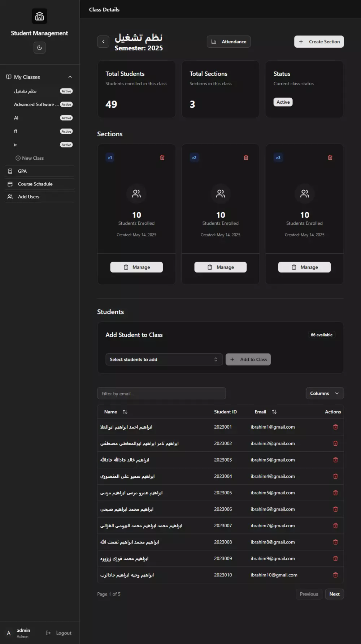Click Student ID column header
361x644 pixels.
[225, 412]
